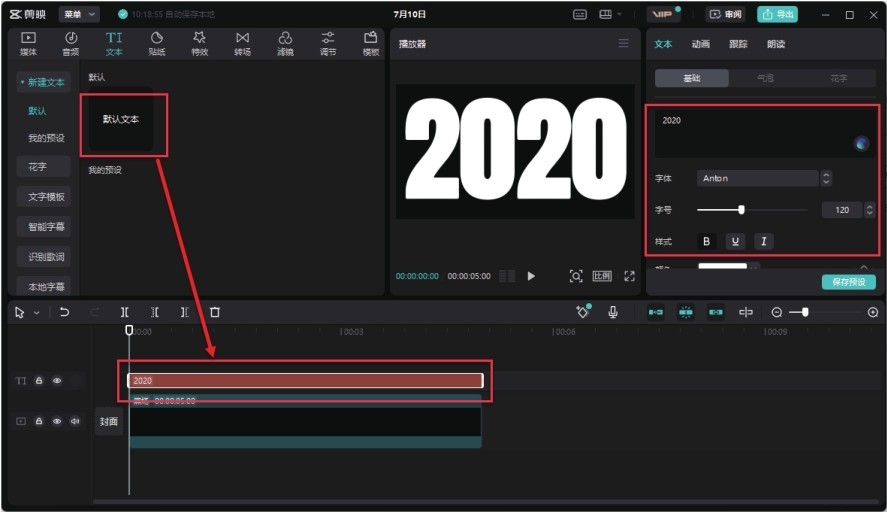The height and width of the screenshot is (512, 887).
Task: Open selection tool mode dropdown arrow
Action: point(37,312)
